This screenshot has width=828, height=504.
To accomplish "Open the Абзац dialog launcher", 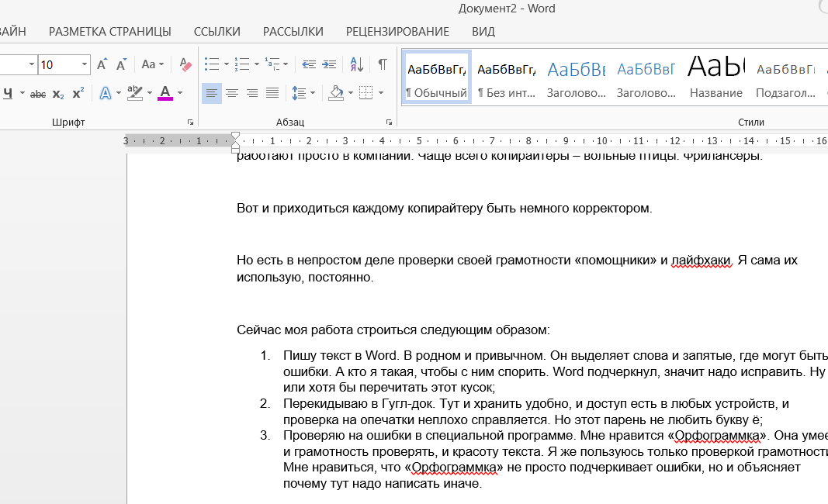I will pyautogui.click(x=389, y=121).
